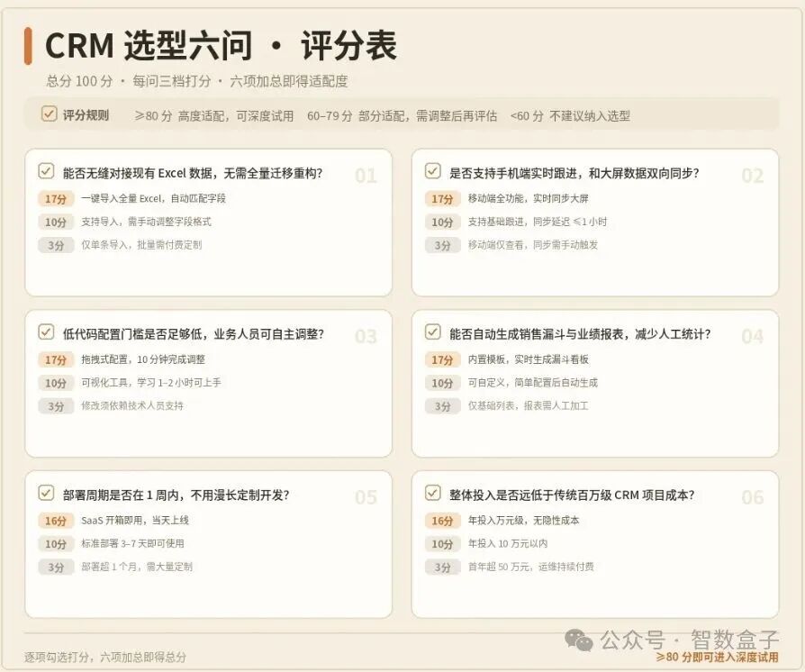Viewport: 805px width, 672px height.
Task: Click question text 整体投入是否远低于传统百万级 CRM
Action: [x=572, y=495]
